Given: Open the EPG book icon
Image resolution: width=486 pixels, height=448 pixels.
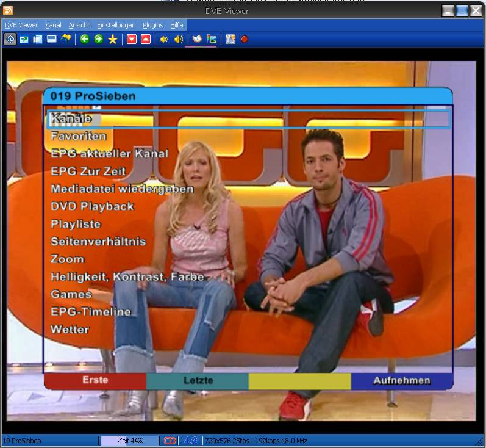Looking at the screenshot, I should 197,39.
